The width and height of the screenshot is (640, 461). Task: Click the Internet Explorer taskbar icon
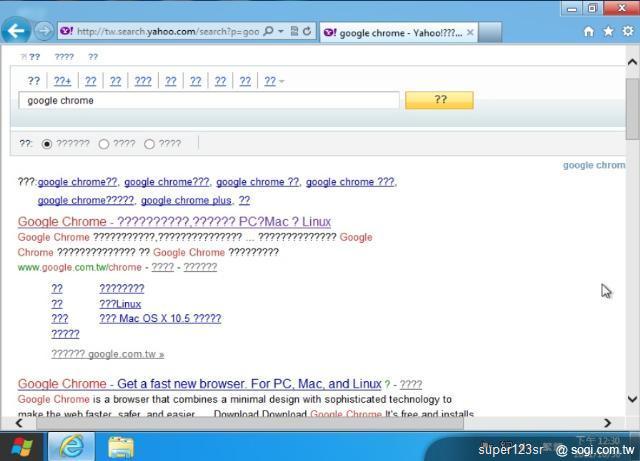coord(72,446)
